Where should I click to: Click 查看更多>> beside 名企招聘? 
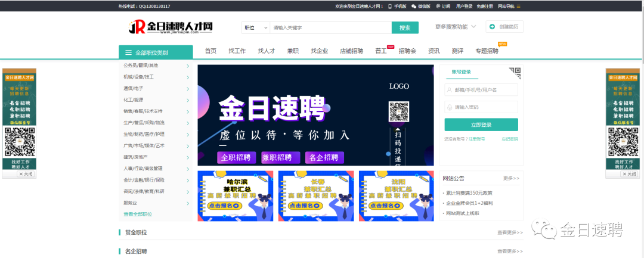(510, 251)
